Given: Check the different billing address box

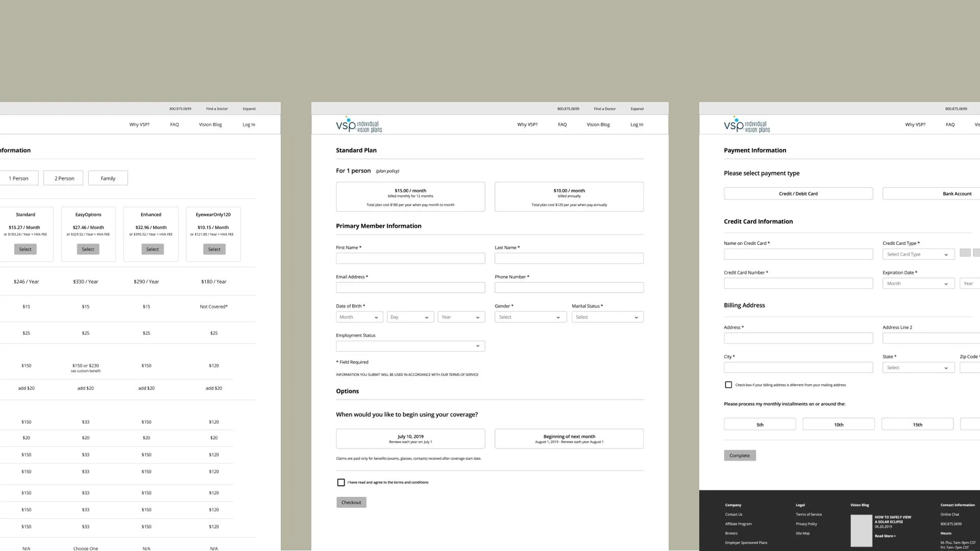Looking at the screenshot, I should coord(728,385).
